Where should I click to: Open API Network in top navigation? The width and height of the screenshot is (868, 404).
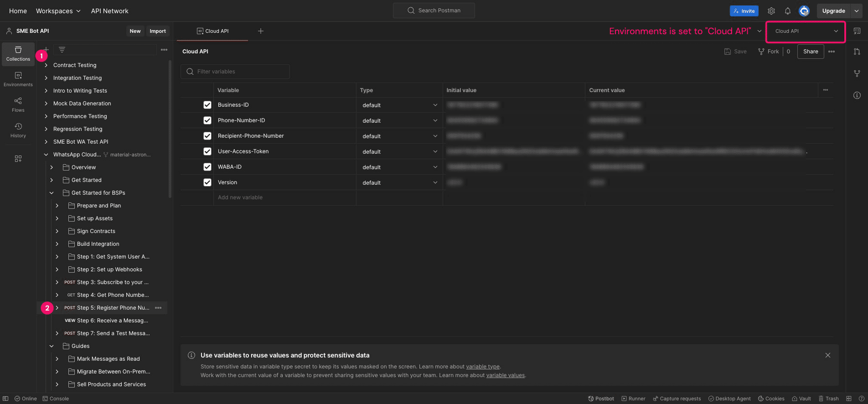[x=109, y=11]
